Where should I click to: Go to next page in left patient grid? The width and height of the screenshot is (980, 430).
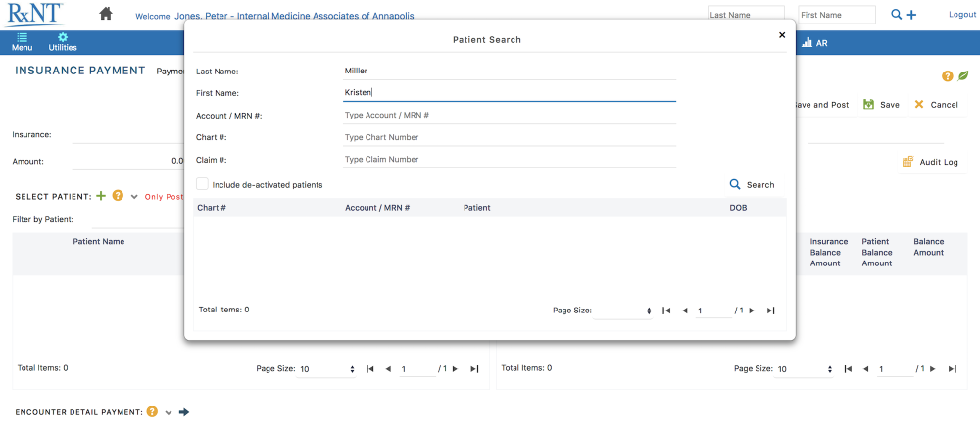point(455,368)
